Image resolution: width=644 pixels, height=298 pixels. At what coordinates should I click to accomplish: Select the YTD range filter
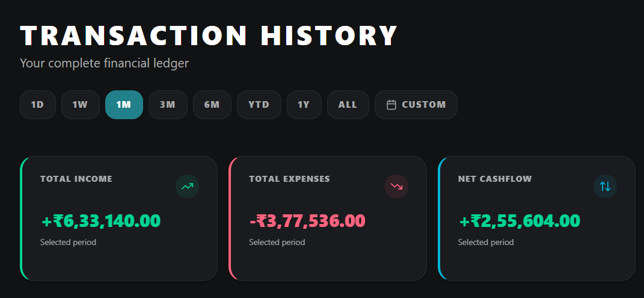(259, 105)
